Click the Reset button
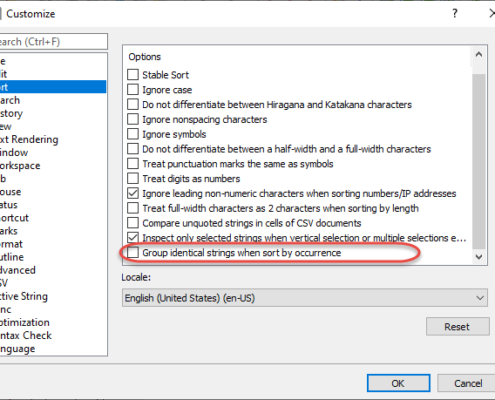 click(457, 326)
